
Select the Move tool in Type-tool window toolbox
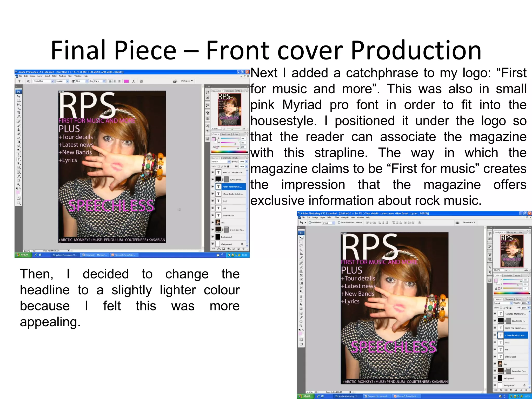coord(19,96)
